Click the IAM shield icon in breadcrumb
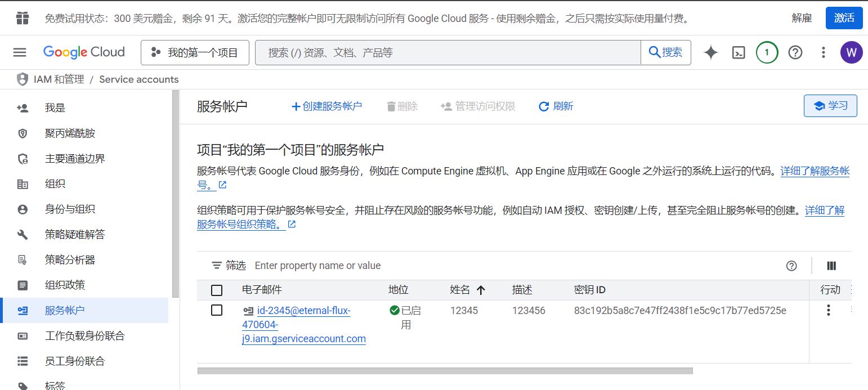The height and width of the screenshot is (390, 868). [x=22, y=79]
